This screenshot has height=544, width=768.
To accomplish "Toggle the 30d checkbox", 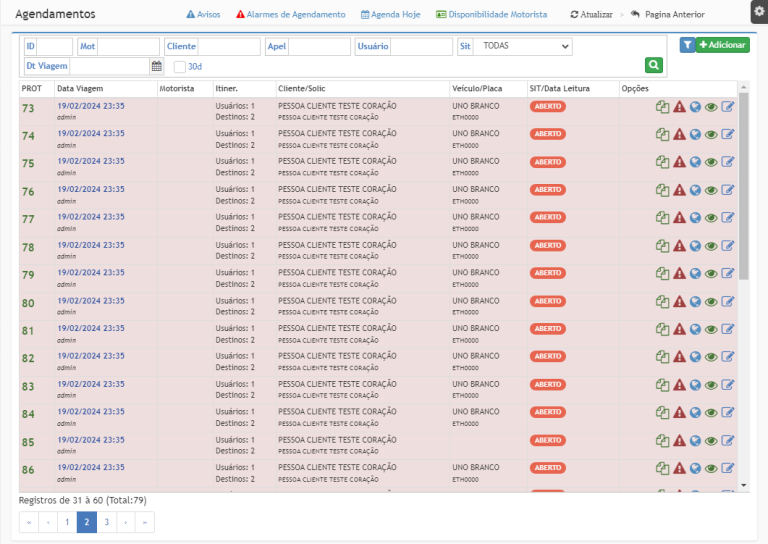I will (x=180, y=67).
